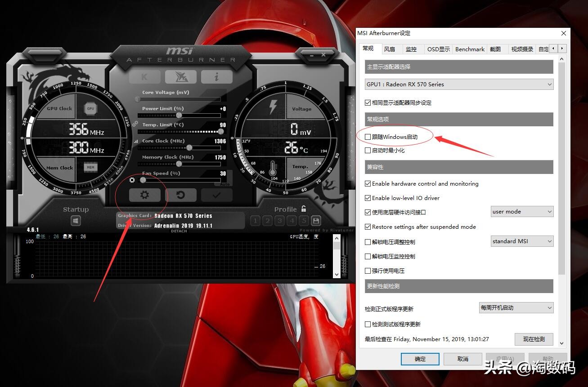Click the '确定' button
Screen dimensions: 588x387
[x=420, y=359]
